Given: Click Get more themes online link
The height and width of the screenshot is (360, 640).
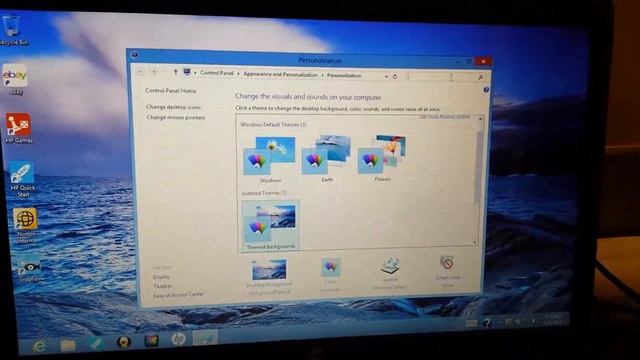Looking at the screenshot, I should pos(444,117).
